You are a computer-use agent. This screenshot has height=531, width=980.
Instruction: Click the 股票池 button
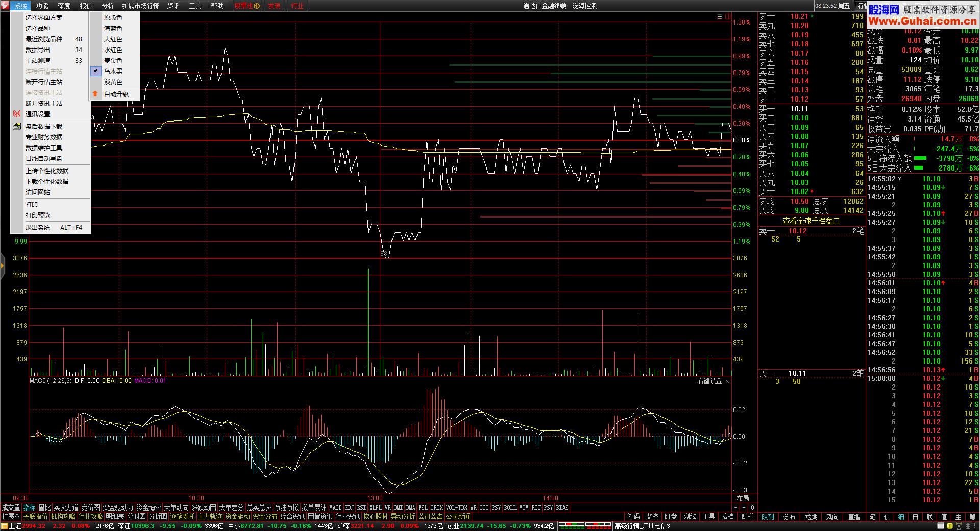[248, 6]
